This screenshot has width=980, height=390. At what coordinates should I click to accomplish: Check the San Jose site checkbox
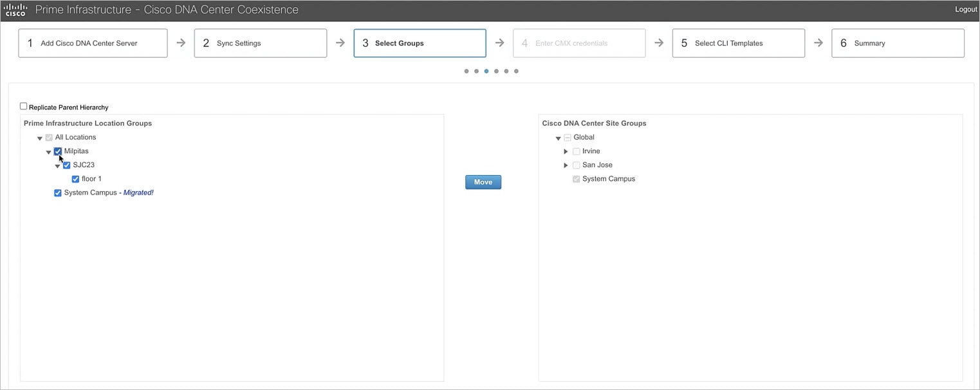click(577, 165)
